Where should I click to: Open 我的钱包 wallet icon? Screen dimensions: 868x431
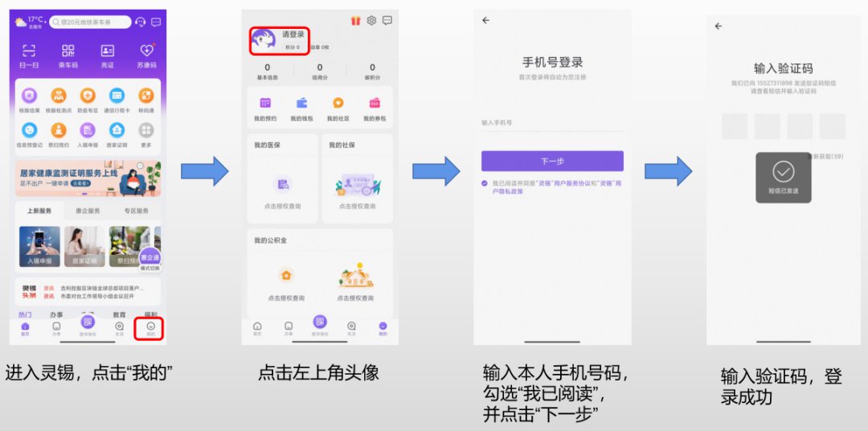coord(301,103)
